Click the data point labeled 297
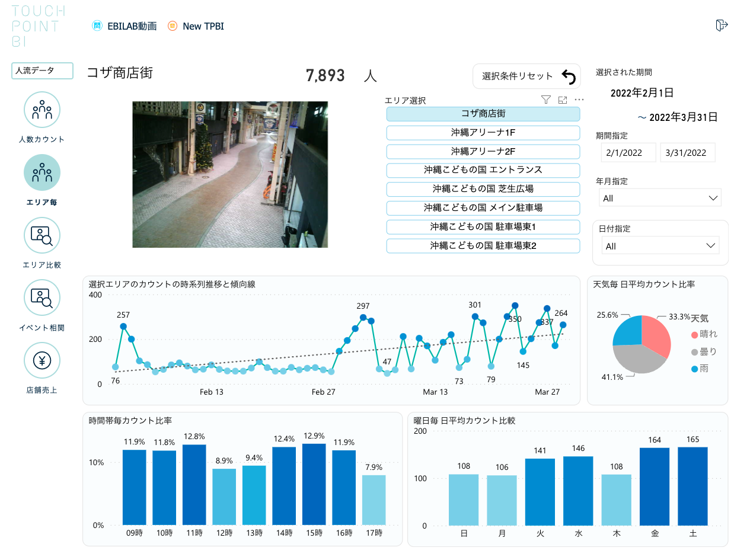This screenshot has width=750, height=560. (x=363, y=318)
